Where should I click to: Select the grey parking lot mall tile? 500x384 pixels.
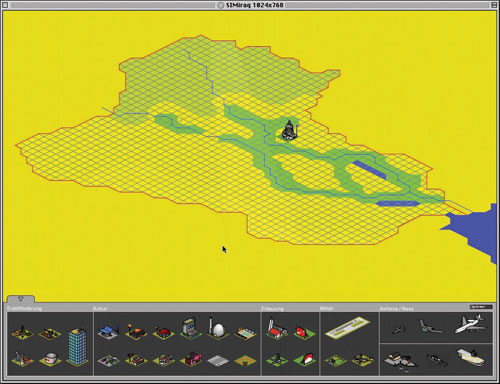coord(109,360)
